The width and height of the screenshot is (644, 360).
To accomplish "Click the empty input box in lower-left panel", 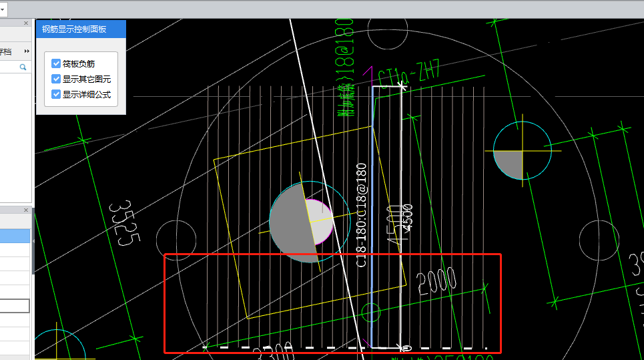I will coord(15,306).
